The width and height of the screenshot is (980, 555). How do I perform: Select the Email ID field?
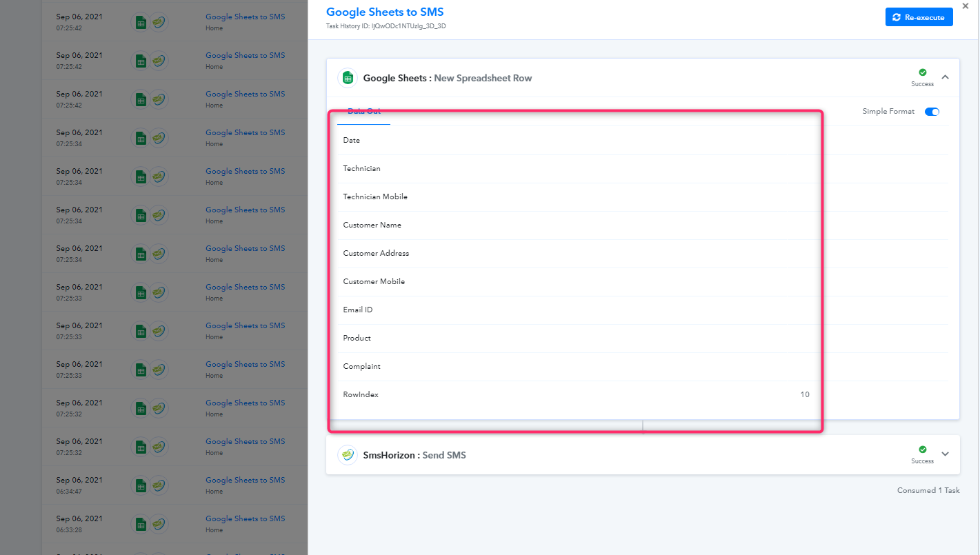[643, 310]
